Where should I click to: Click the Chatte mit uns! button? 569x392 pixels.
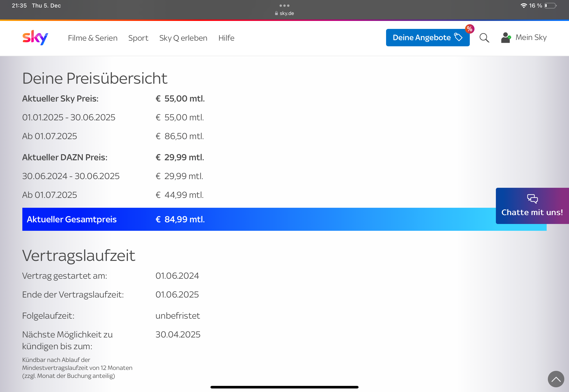[532, 212]
